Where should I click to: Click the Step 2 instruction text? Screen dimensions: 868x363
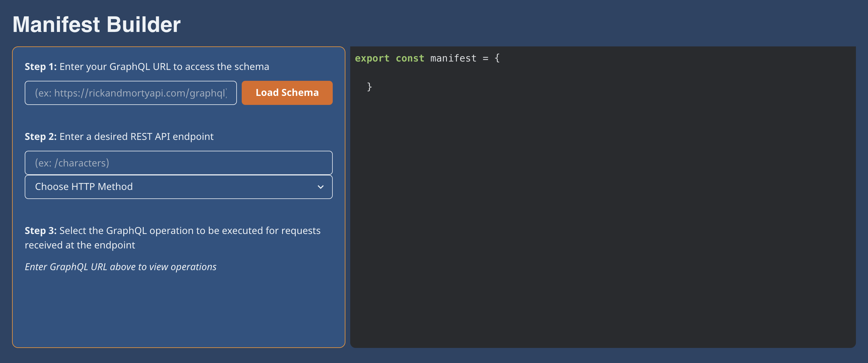tap(119, 137)
